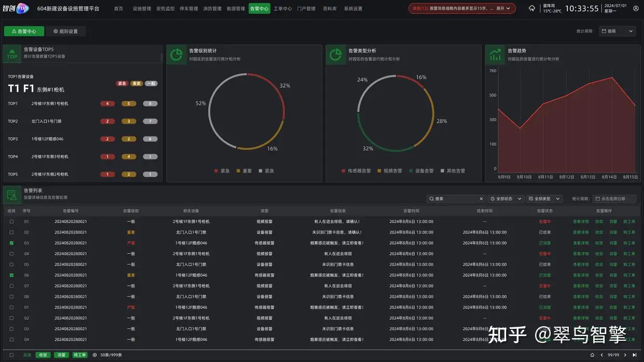644x362 pixels.
Task: Click the clock icon in 全部状态 filter
Action: (493, 199)
